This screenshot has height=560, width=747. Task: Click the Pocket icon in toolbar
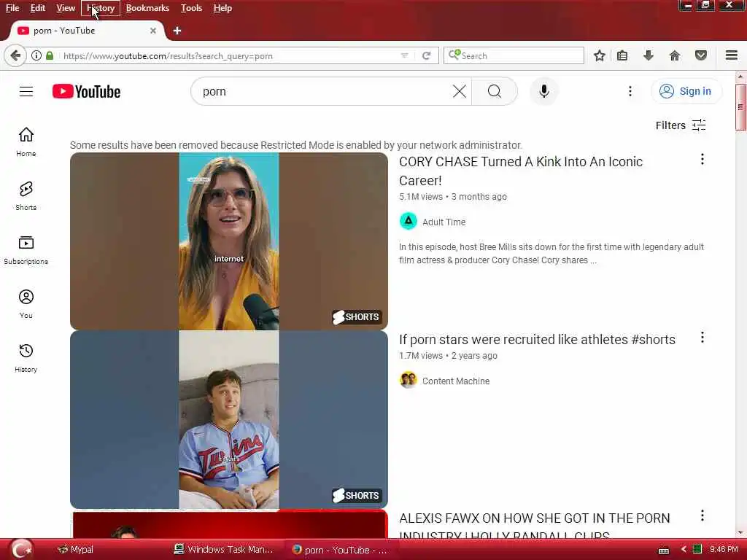701,55
